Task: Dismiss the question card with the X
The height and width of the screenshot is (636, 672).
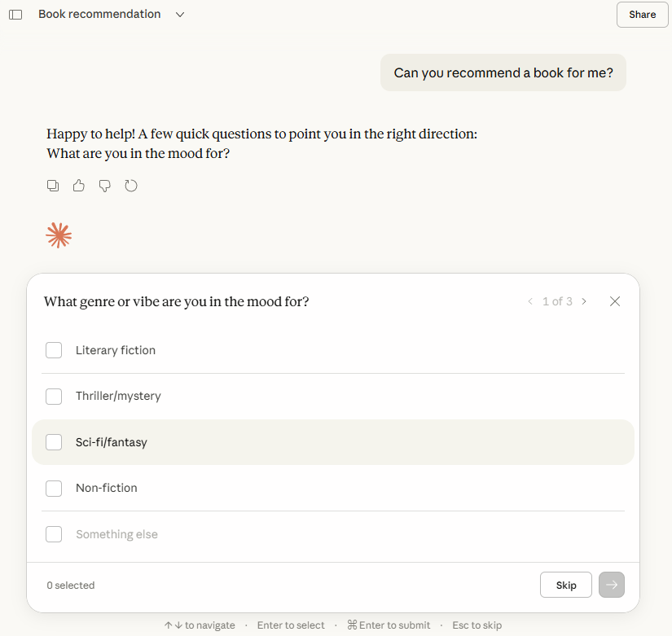Action: pos(615,300)
